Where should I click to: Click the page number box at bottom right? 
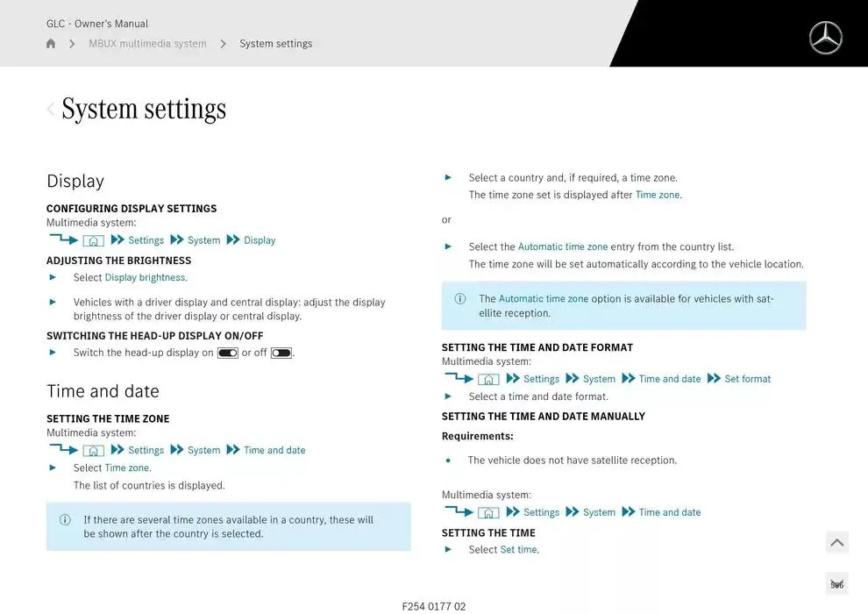click(x=836, y=584)
